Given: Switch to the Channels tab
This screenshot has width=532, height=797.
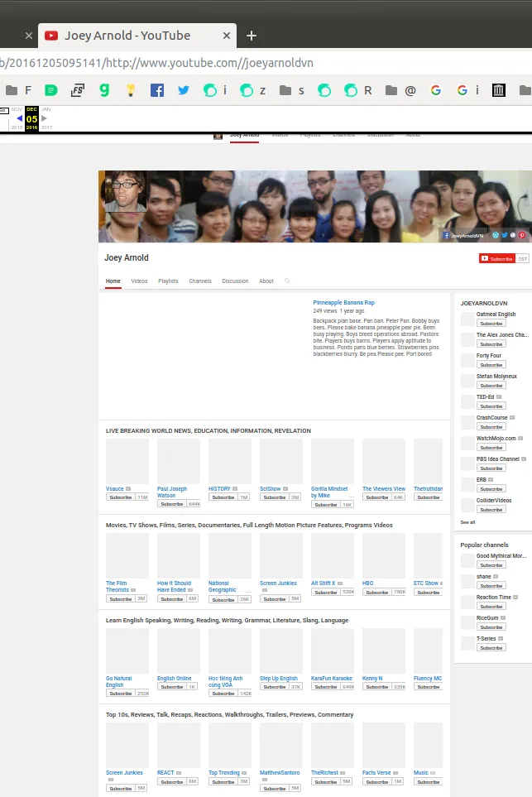Looking at the screenshot, I should (x=200, y=281).
